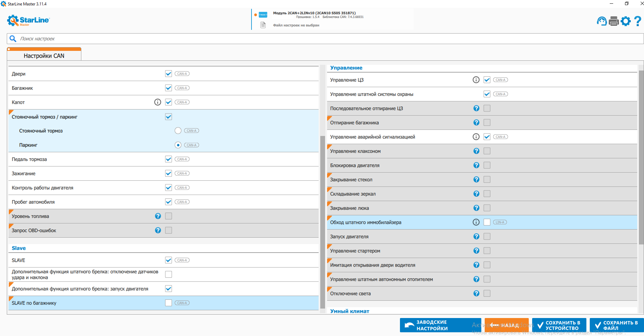Uncheck Управление штатной системы охраны
This screenshot has width=644, height=336.
[x=487, y=94]
